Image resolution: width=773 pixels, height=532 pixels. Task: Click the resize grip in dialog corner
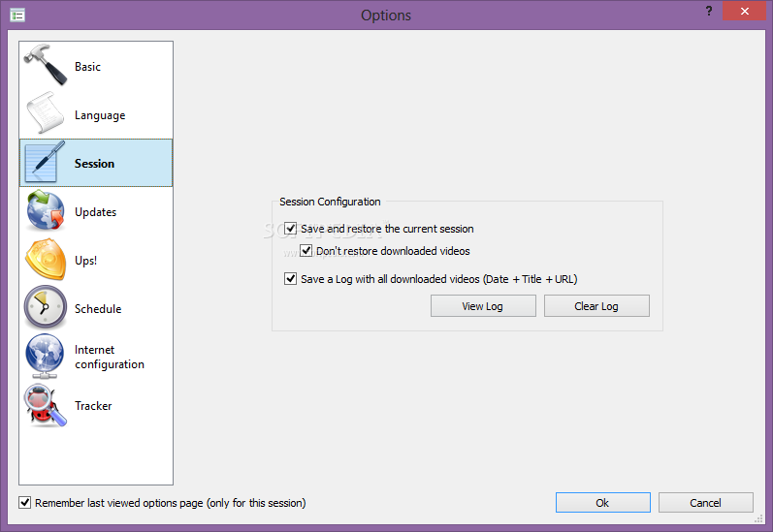[x=759, y=518]
